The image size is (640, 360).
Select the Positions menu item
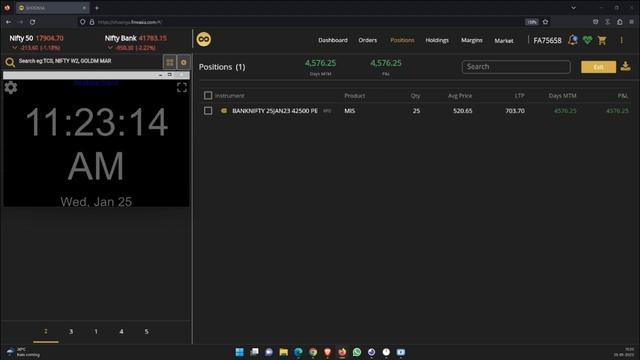(402, 40)
